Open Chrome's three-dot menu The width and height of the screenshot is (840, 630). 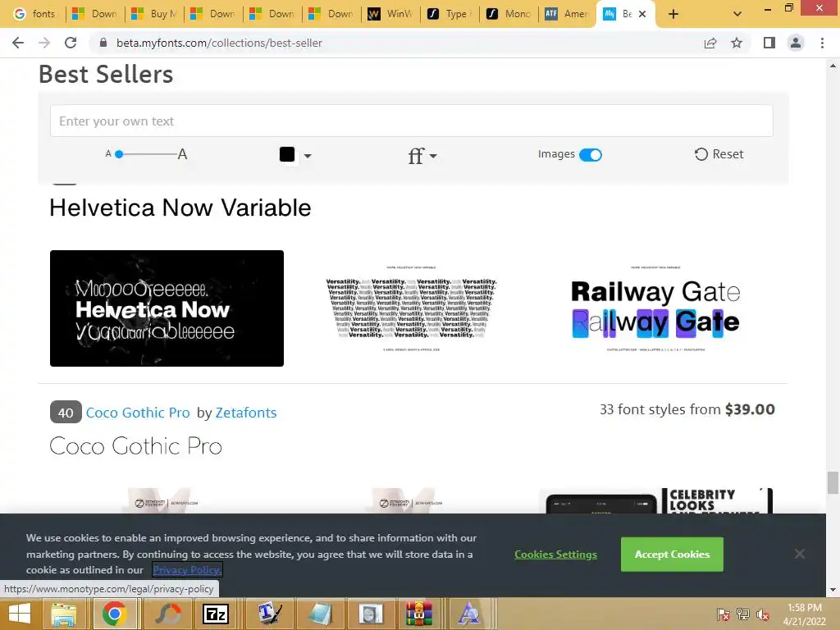[x=822, y=43]
